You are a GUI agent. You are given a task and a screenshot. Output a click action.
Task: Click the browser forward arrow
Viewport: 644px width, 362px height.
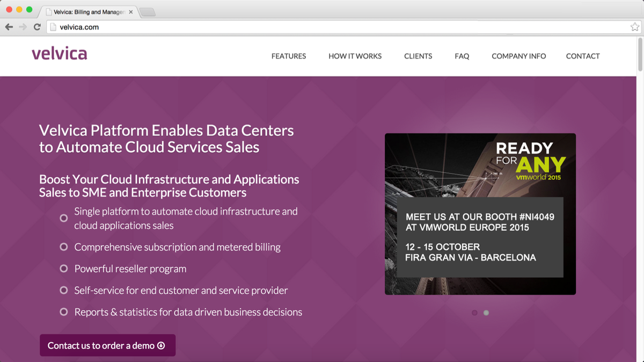click(x=23, y=27)
